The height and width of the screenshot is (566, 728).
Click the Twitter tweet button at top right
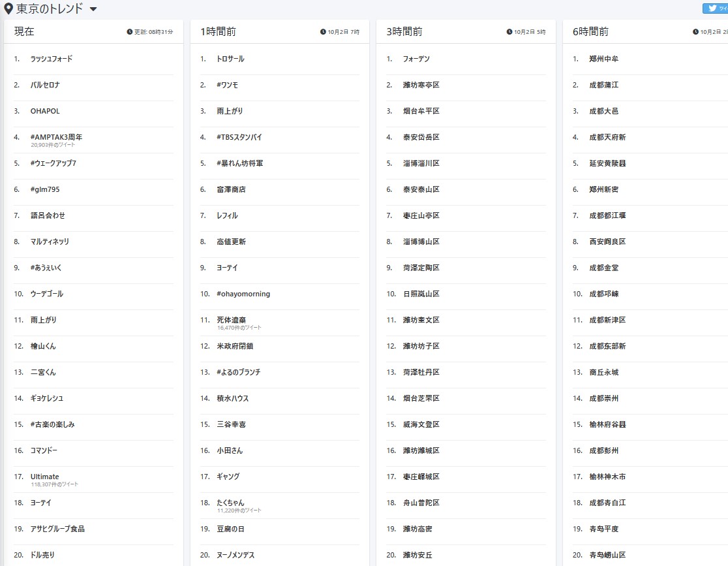(x=715, y=8)
